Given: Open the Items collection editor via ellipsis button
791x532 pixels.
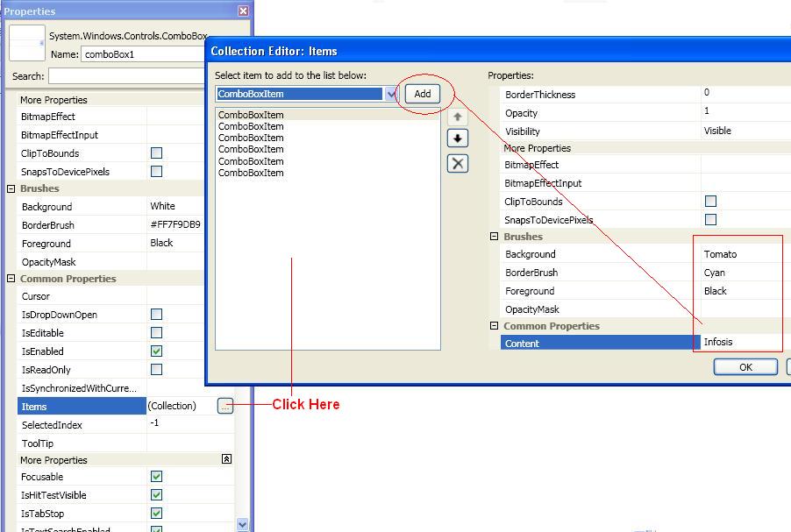Looking at the screenshot, I should click(x=226, y=406).
